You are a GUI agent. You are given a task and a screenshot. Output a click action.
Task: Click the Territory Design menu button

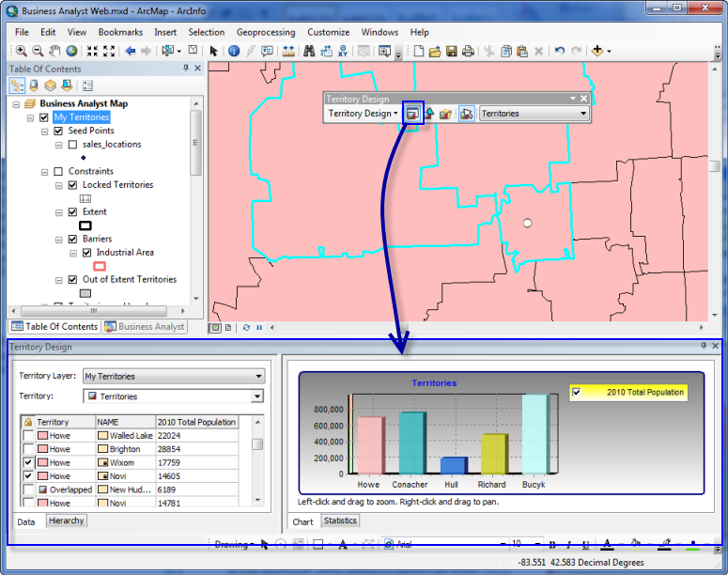tap(363, 114)
